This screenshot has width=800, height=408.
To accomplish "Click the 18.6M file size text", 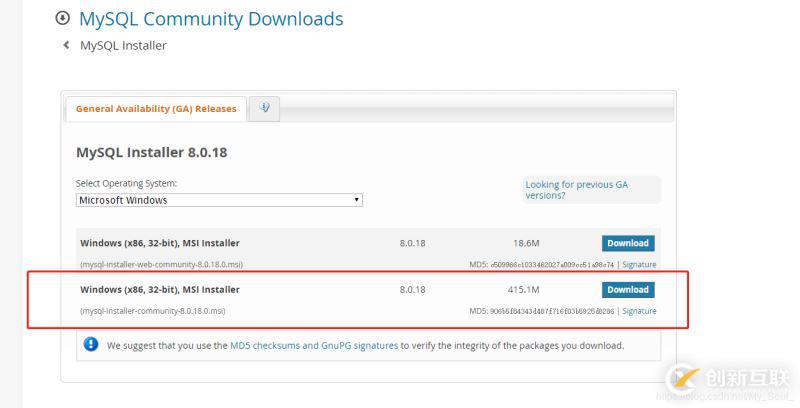I will [526, 243].
